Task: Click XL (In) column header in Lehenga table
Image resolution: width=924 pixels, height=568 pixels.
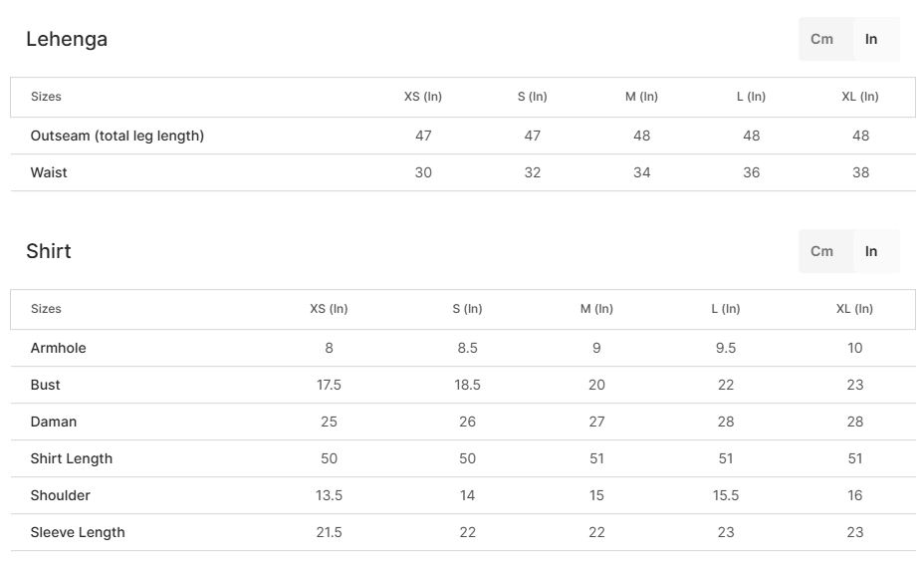Action: coord(860,97)
